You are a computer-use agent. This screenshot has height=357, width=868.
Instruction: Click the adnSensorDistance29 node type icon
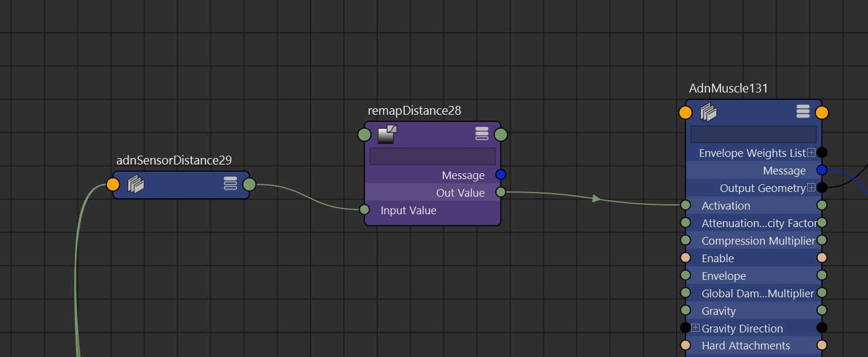[136, 184]
